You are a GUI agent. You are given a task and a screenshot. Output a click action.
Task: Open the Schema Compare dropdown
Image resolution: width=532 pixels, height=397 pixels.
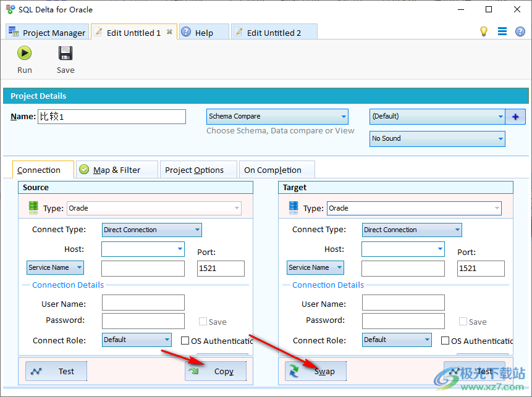[277, 117]
